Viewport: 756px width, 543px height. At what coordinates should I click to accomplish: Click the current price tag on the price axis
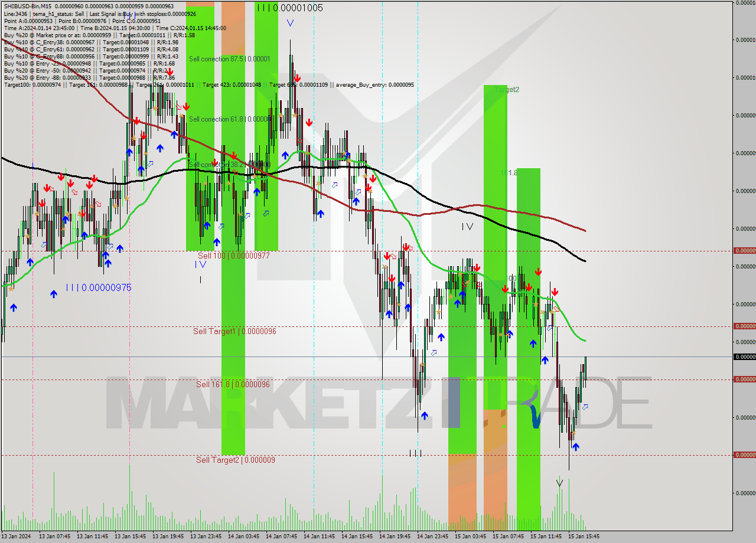tap(744, 356)
